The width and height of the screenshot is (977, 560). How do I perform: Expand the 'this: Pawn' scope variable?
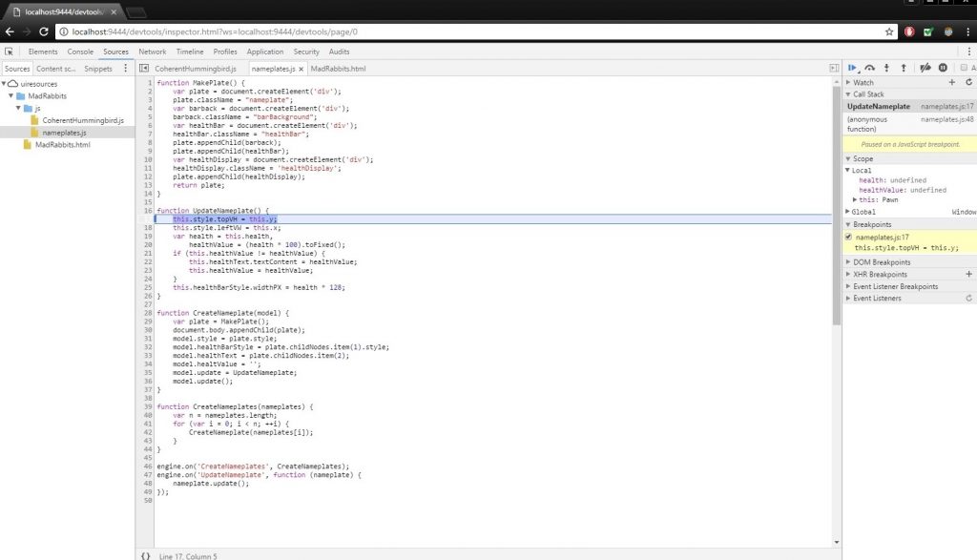(856, 199)
